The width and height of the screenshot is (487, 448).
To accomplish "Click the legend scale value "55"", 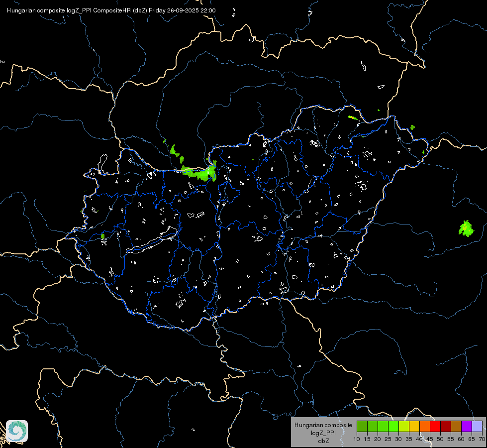I will pyautogui.click(x=451, y=440).
